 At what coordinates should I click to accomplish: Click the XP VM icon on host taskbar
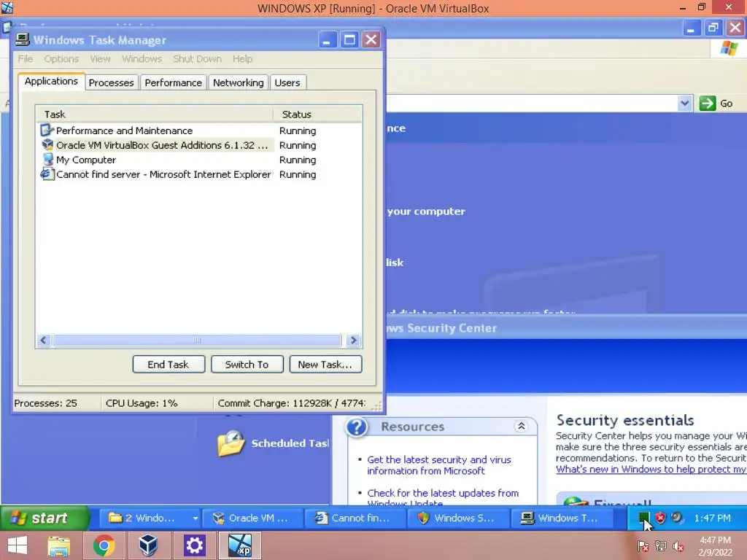(x=239, y=545)
